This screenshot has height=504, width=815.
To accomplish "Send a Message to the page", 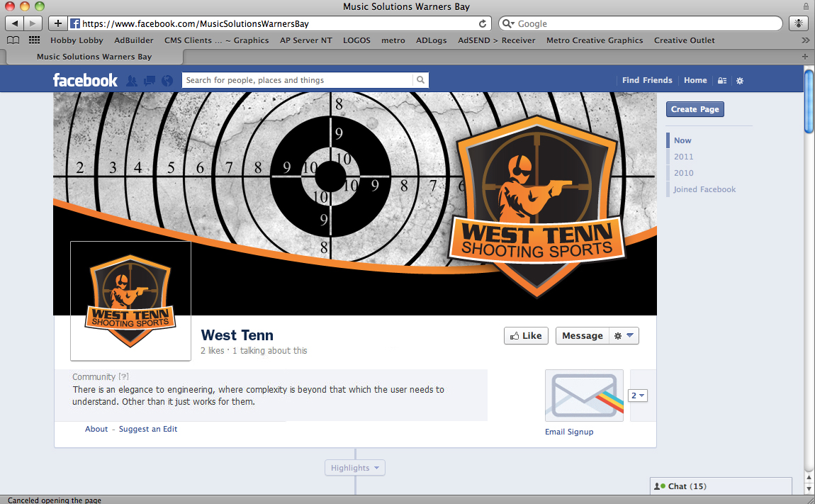I will tap(582, 335).
